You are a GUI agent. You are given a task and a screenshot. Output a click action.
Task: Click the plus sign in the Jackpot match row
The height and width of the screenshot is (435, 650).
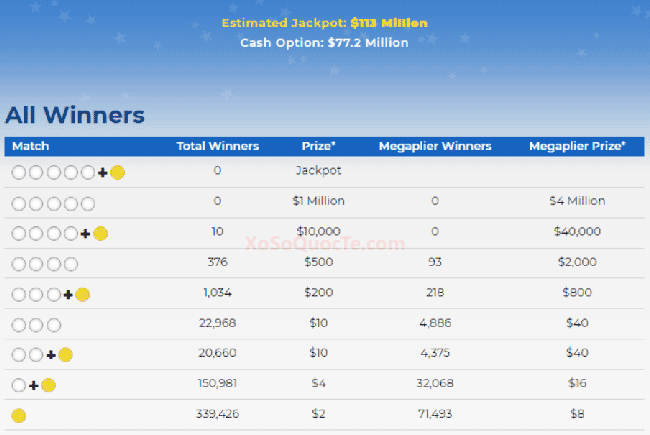pyautogui.click(x=102, y=172)
